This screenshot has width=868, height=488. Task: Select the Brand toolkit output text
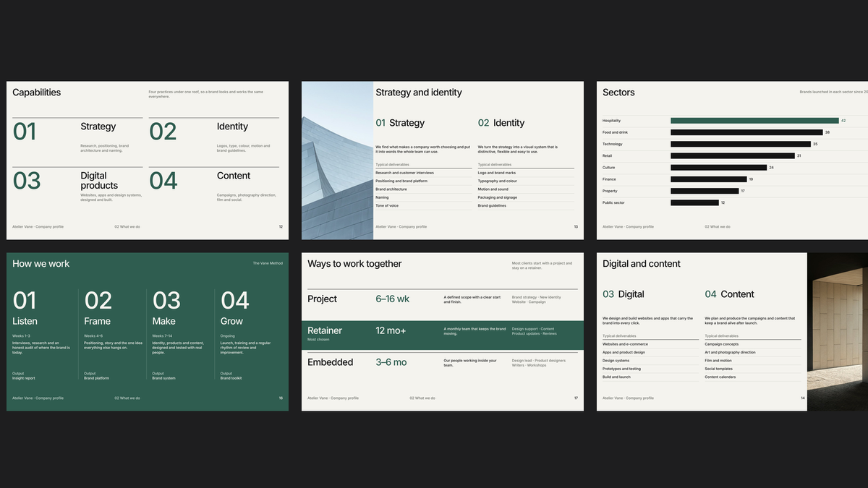pyautogui.click(x=231, y=378)
